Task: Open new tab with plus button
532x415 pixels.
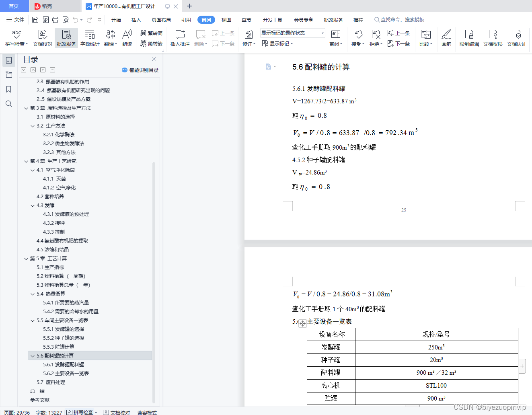Action: pos(189,6)
